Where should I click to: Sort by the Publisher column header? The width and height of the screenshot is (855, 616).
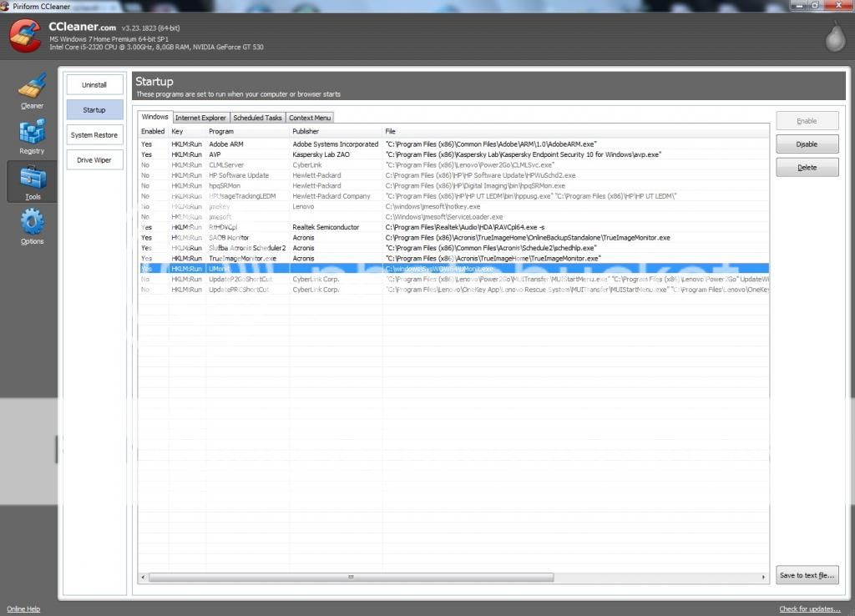[x=336, y=131]
